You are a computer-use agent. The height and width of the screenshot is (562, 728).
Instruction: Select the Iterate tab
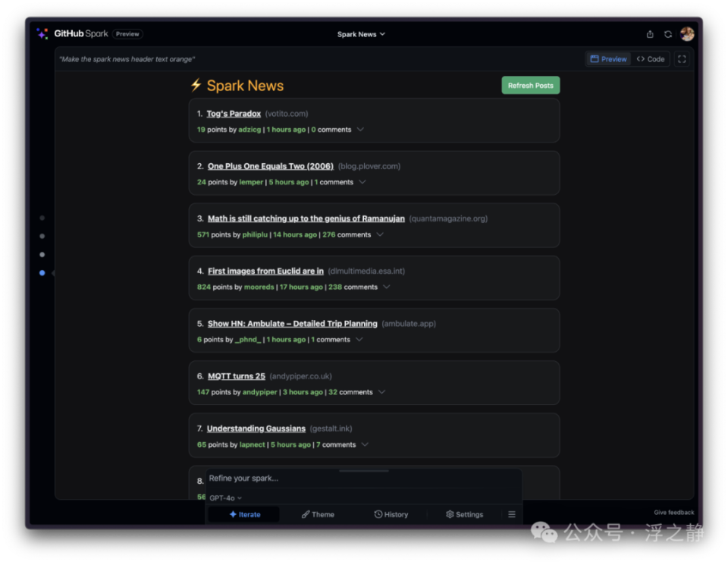click(244, 514)
